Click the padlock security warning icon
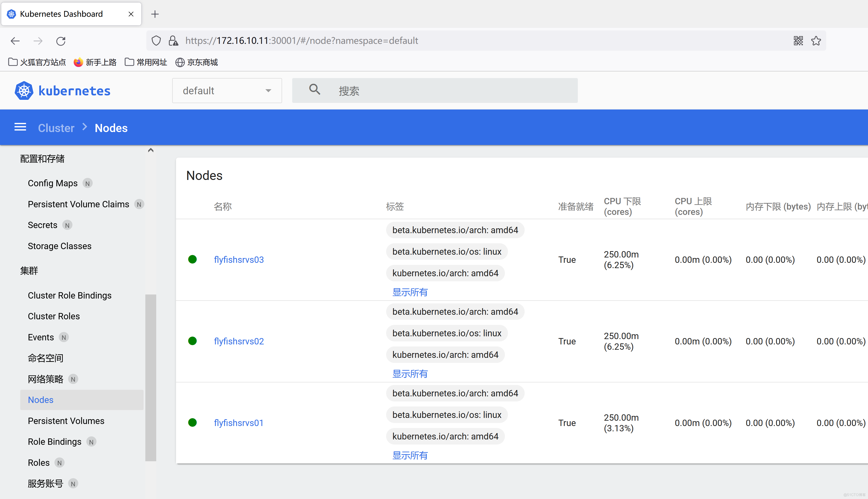 pos(173,41)
